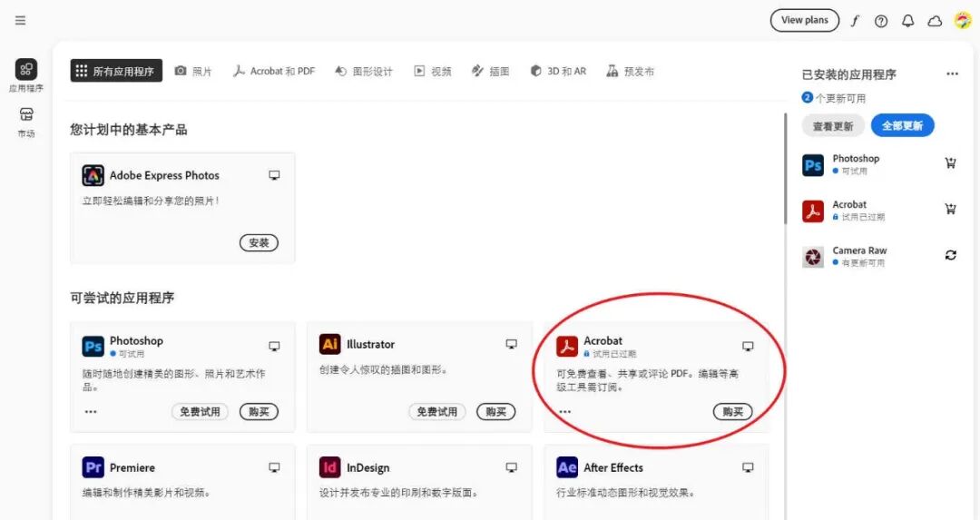Click desktop icon on Premiere card
The image size is (980, 520).
(x=274, y=467)
